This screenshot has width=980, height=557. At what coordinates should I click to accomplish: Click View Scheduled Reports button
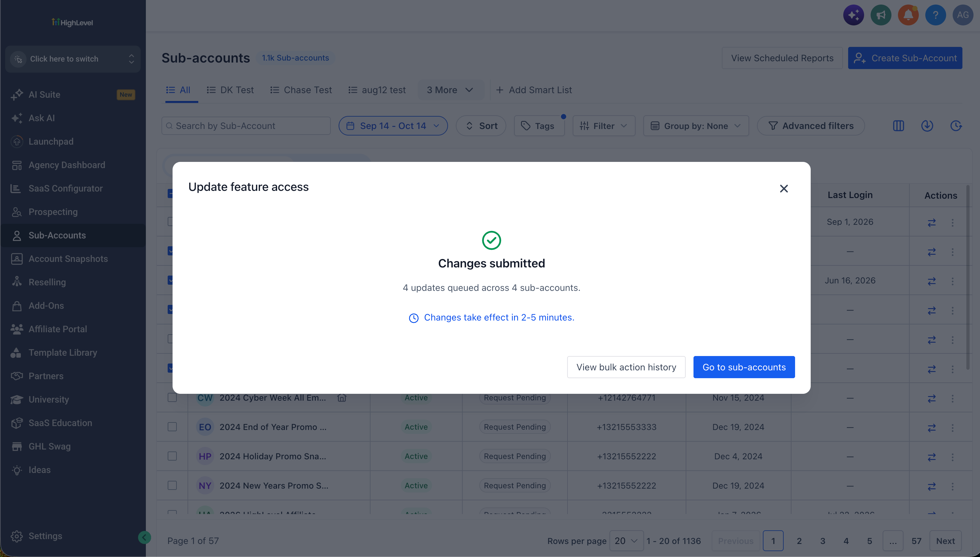pos(782,58)
